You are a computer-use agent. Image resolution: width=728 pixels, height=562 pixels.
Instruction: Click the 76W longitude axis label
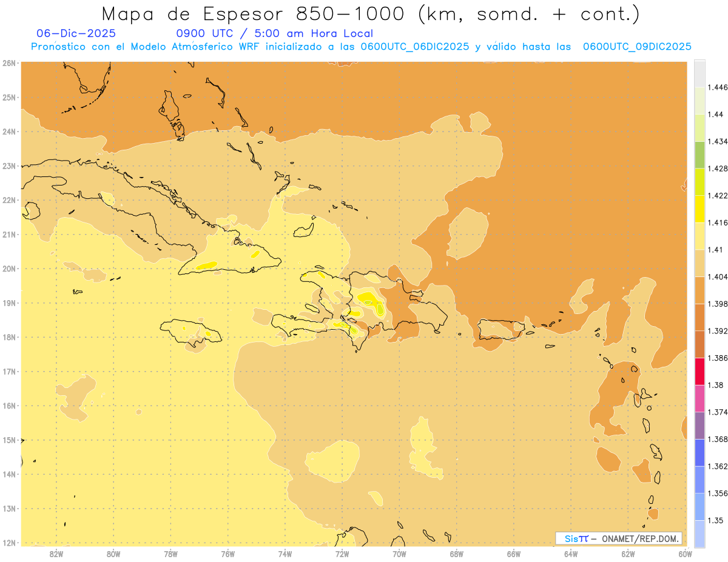[227, 554]
